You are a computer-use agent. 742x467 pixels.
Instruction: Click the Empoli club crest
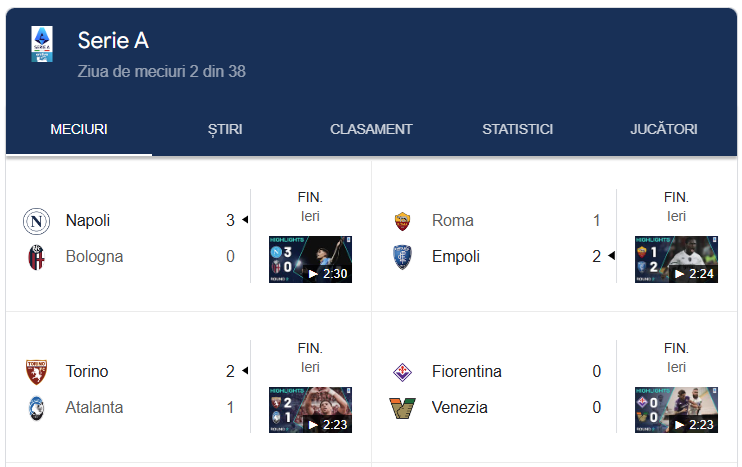pos(402,257)
